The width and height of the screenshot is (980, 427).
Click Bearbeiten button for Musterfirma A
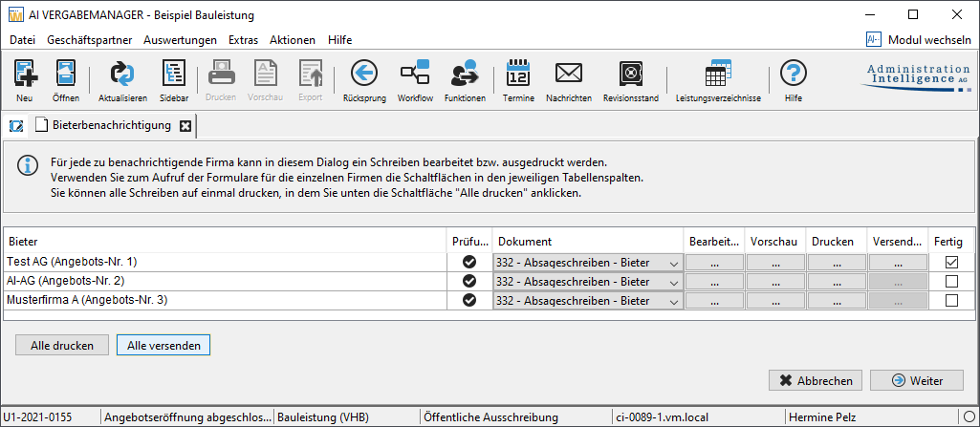(714, 302)
